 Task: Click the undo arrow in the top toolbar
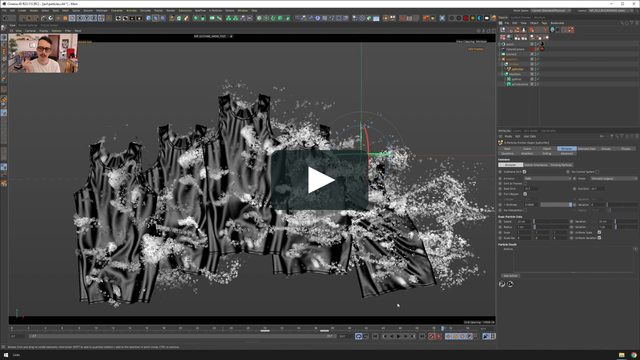[6, 18]
